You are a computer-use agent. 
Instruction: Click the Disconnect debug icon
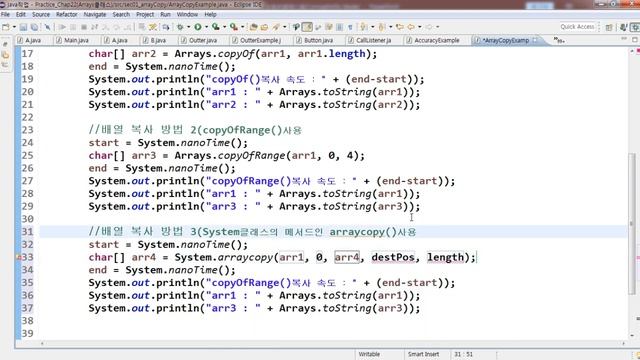coord(94,27)
